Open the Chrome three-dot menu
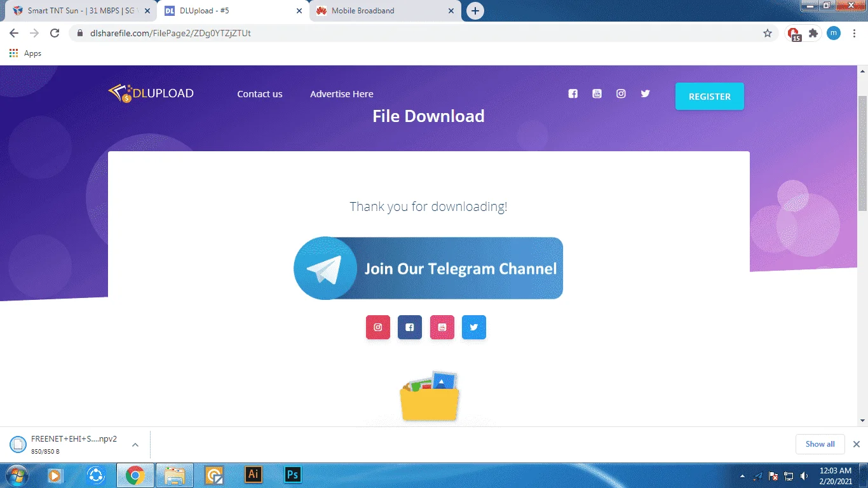Screen dimensions: 868x488 pyautogui.click(x=854, y=33)
